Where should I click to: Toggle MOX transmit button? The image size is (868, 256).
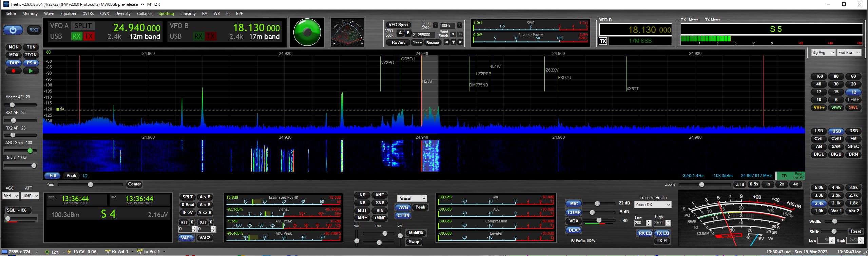coord(14,55)
